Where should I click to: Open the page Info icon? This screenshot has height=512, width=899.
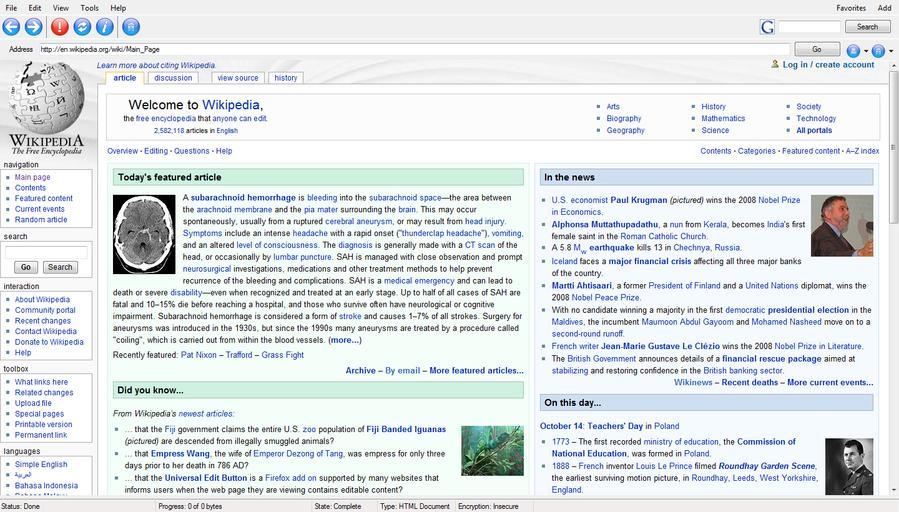(x=104, y=27)
